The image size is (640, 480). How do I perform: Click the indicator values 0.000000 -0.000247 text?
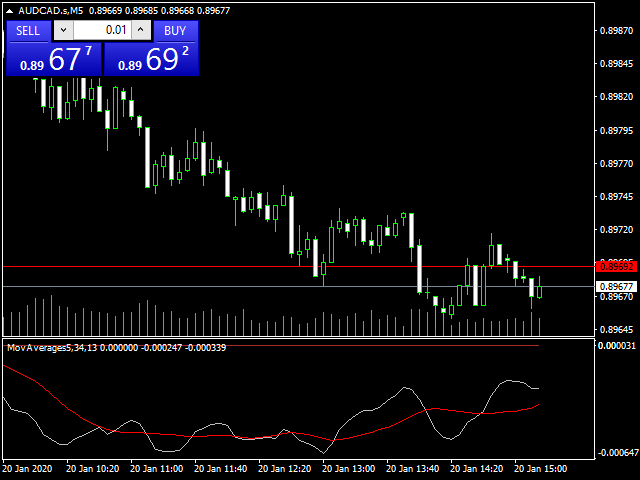click(x=141, y=348)
